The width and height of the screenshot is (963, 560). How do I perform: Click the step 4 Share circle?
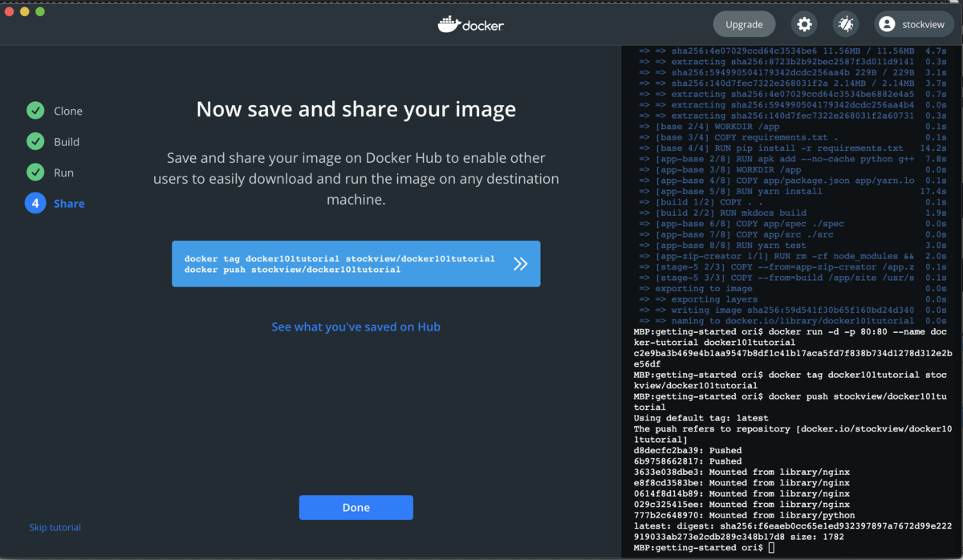click(x=35, y=204)
